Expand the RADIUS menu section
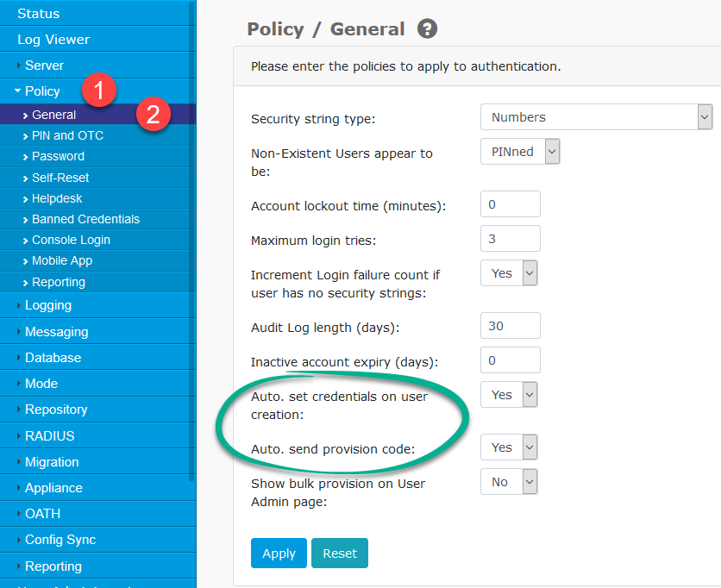 coord(49,435)
